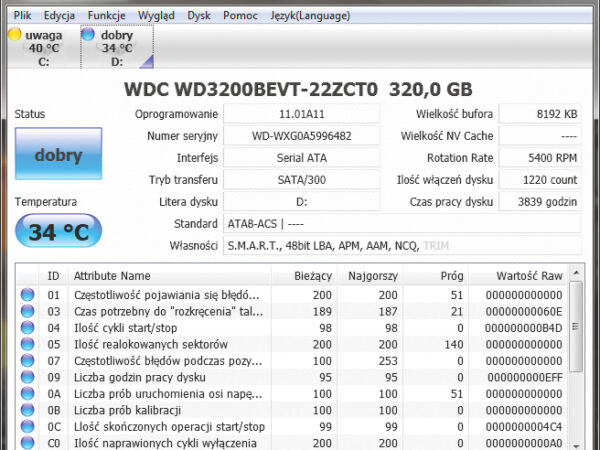Viewport: 600px width, 450px height.
Task: Click the yellow status icon for drive C:
Action: pyautogui.click(x=15, y=35)
